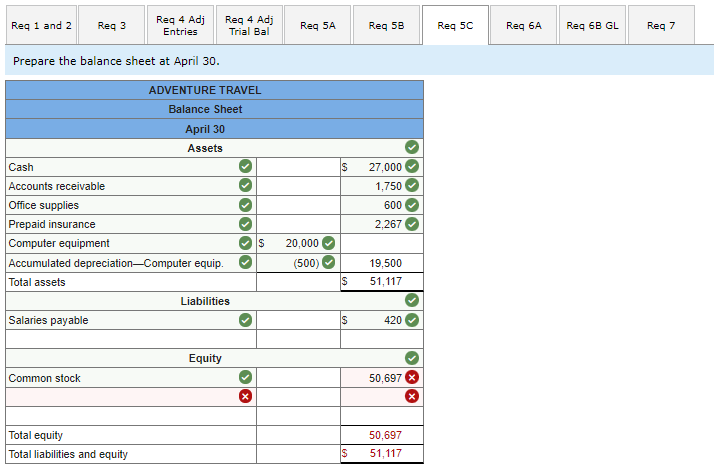Image resolution: width=727 pixels, height=465 pixels.
Task: Click green check beside 600 amount
Action: pos(412,205)
